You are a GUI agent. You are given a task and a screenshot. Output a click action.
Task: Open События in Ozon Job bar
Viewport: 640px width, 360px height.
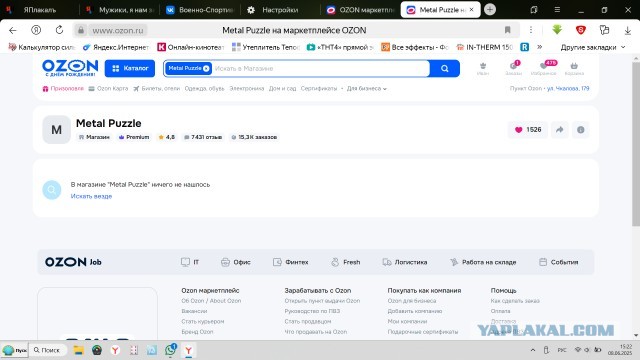558,262
